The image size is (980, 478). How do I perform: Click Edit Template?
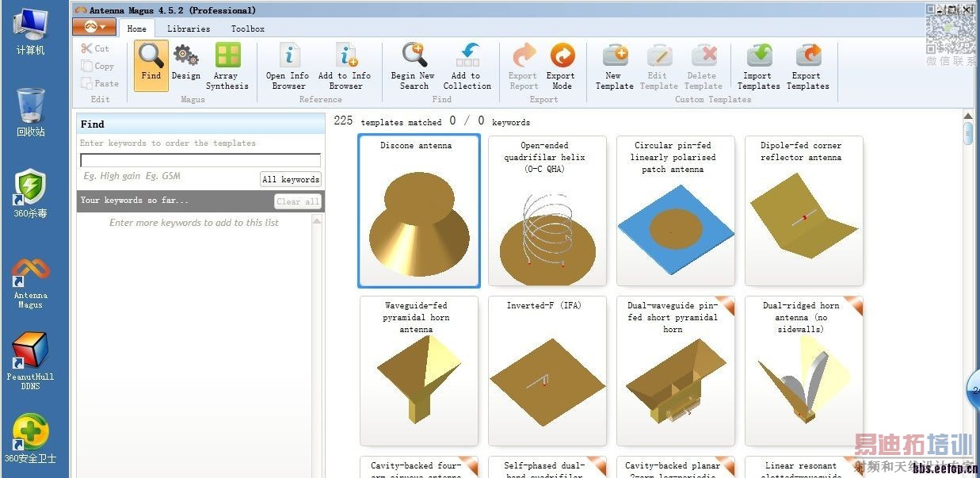(x=659, y=67)
